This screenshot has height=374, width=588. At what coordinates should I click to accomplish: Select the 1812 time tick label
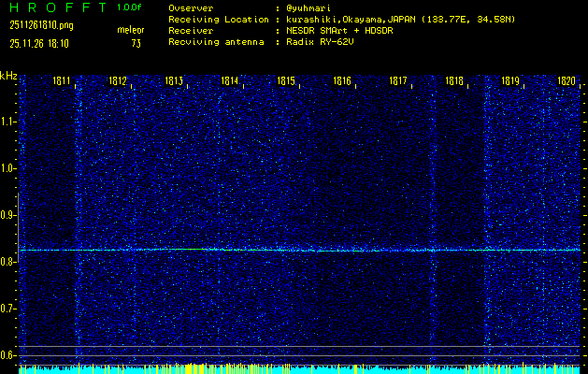coord(119,81)
